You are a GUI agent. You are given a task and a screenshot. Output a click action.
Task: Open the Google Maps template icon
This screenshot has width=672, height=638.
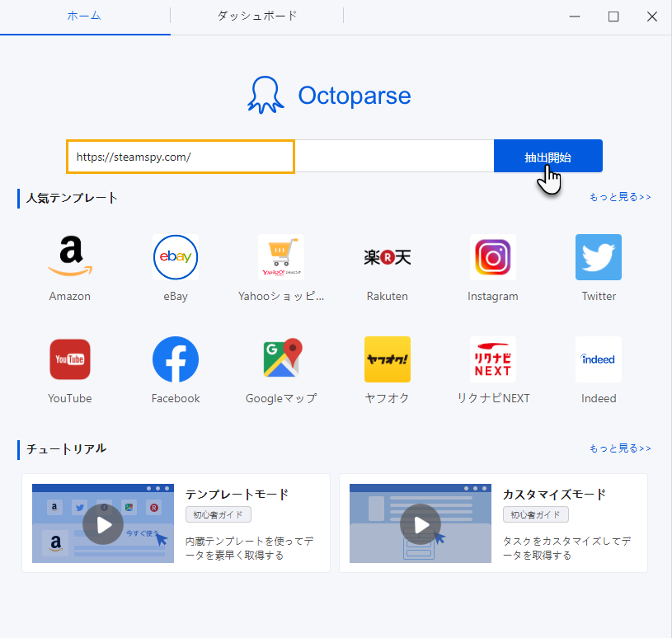(x=281, y=359)
